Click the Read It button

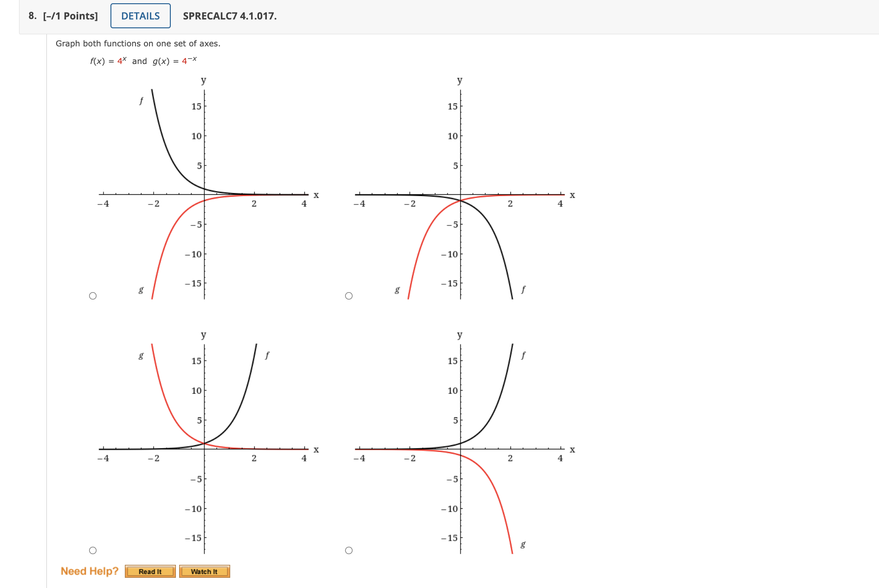[x=150, y=571]
